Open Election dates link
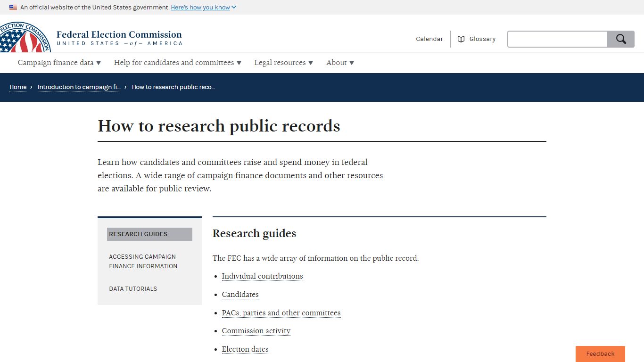This screenshot has width=644, height=362. click(x=245, y=349)
